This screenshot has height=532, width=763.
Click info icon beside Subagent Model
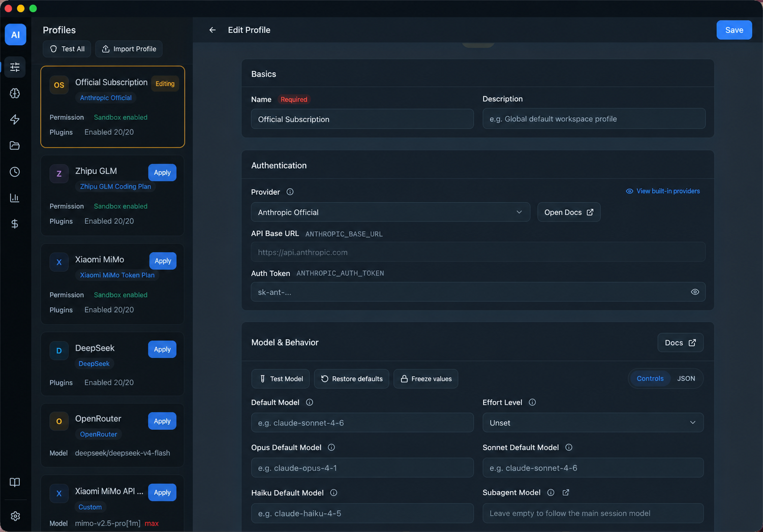pyautogui.click(x=551, y=492)
